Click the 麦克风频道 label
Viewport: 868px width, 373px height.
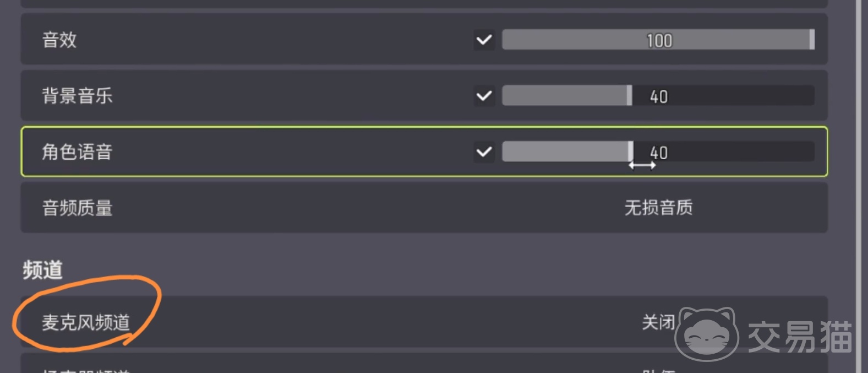tap(86, 322)
